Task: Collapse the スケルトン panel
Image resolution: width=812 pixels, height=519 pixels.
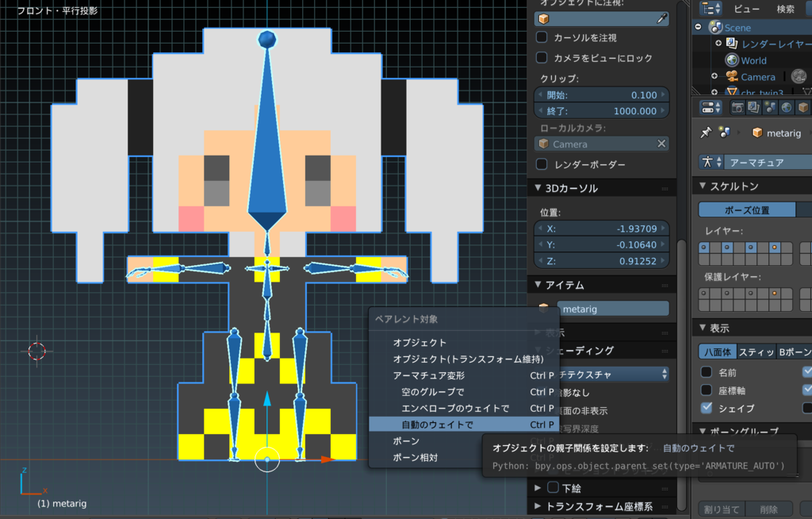Action: click(703, 186)
